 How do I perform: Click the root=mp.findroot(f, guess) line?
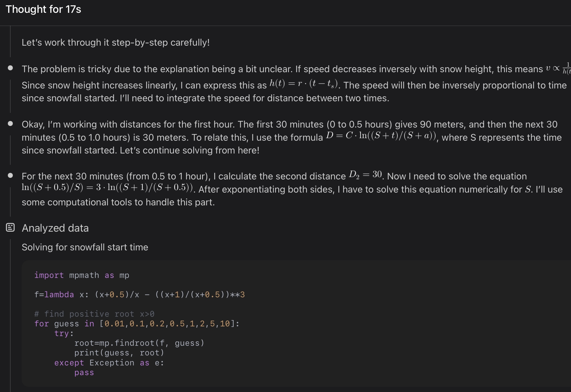[x=139, y=343]
